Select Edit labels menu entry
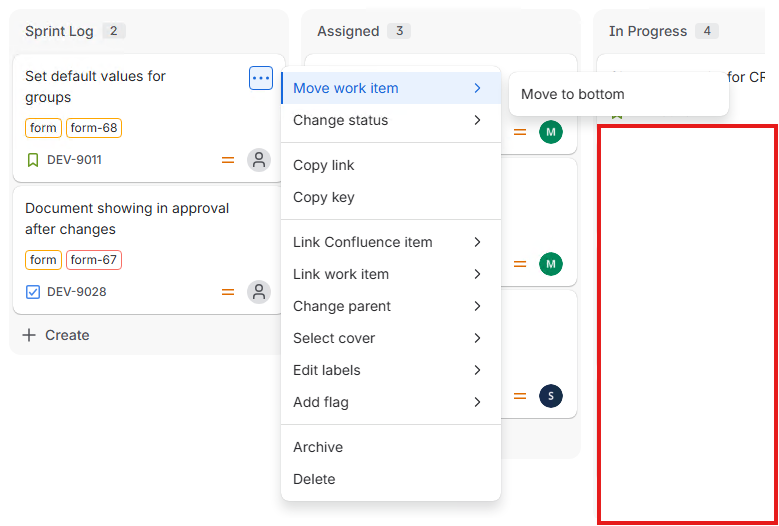 [x=391, y=370]
